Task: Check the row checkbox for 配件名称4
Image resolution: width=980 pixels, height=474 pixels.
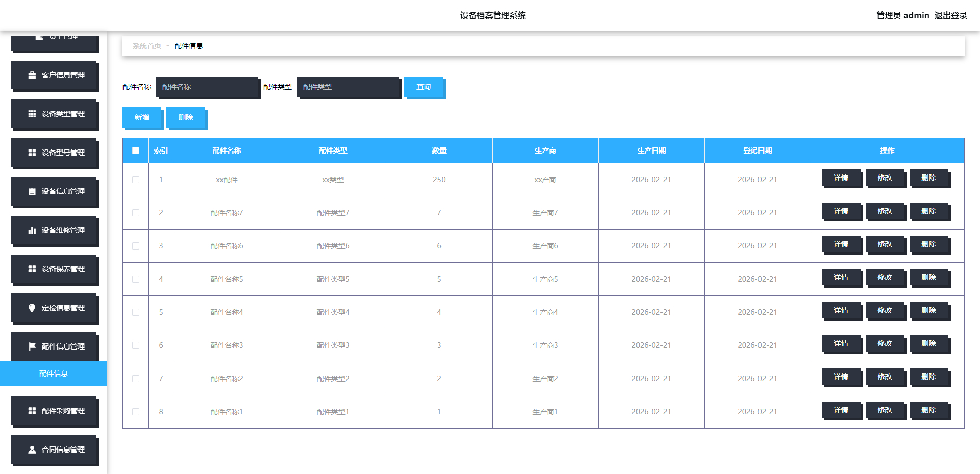Action: pyautogui.click(x=136, y=312)
